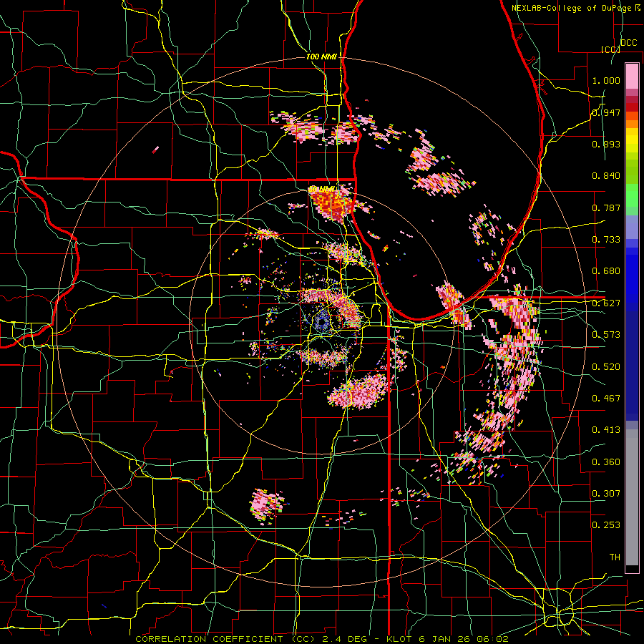Click the DCC product label
This screenshot has height=644, width=644.
pyautogui.click(x=628, y=43)
